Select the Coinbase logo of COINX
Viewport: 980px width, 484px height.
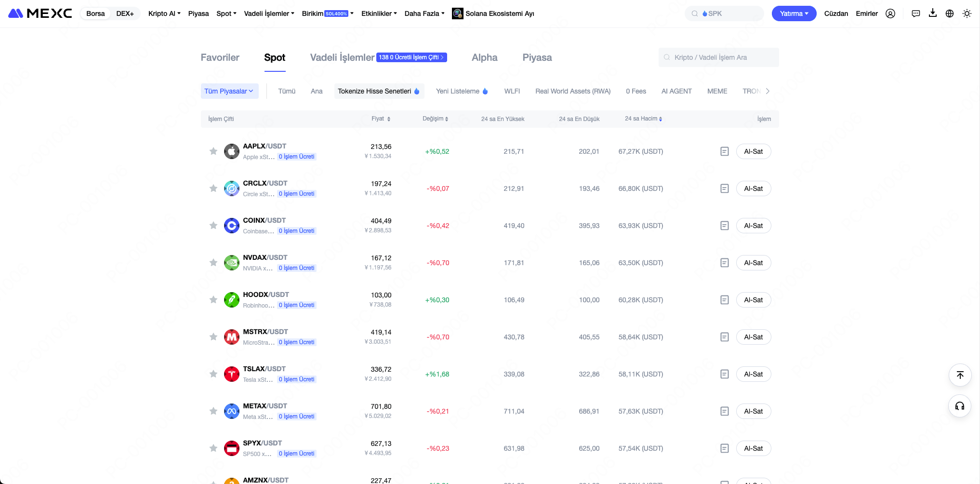coord(232,226)
